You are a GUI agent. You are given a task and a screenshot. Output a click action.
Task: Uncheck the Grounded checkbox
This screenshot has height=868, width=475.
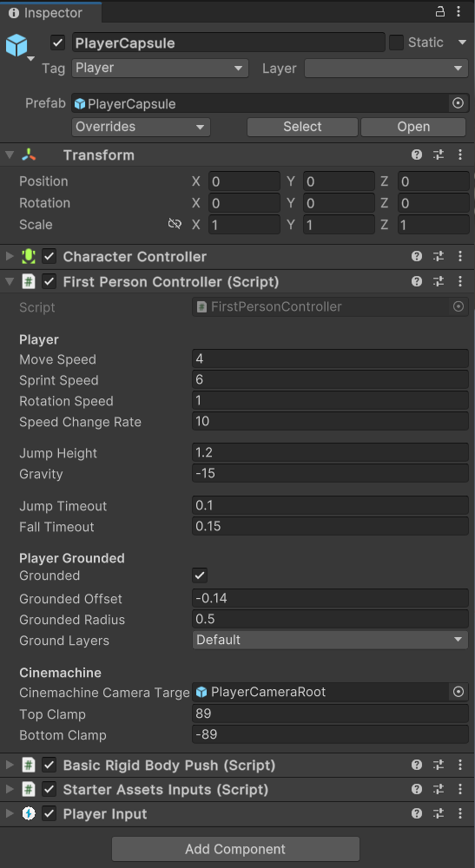tap(200, 575)
